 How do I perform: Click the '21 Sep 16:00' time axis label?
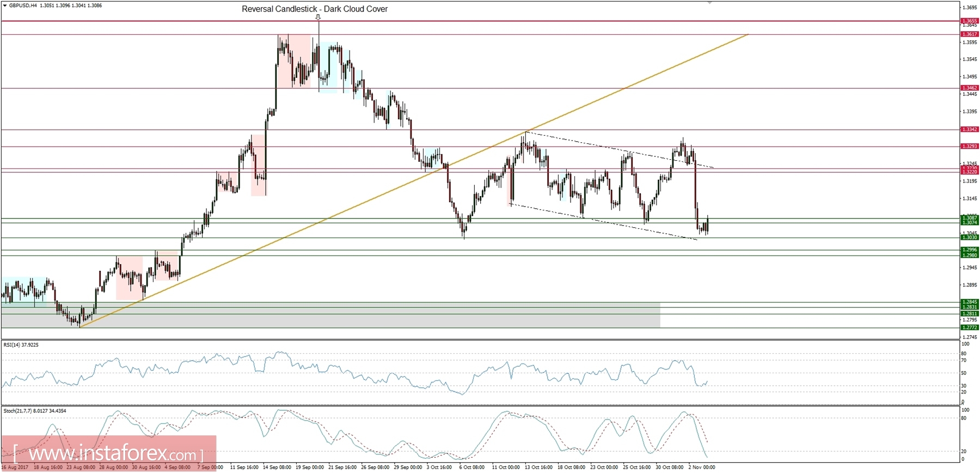point(342,467)
